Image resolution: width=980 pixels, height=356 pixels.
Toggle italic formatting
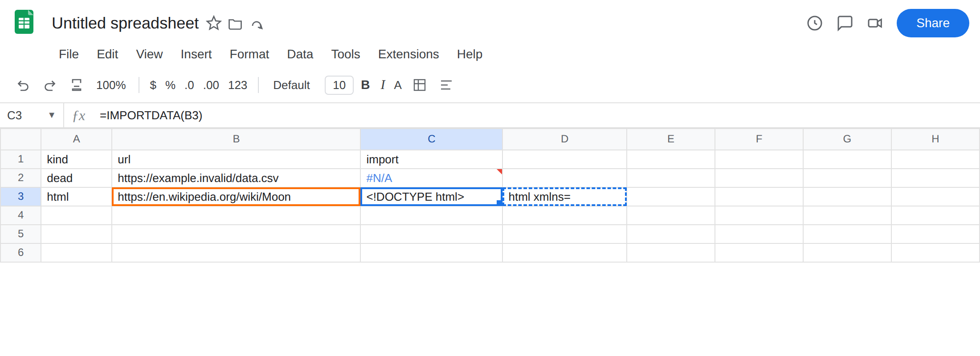point(383,85)
